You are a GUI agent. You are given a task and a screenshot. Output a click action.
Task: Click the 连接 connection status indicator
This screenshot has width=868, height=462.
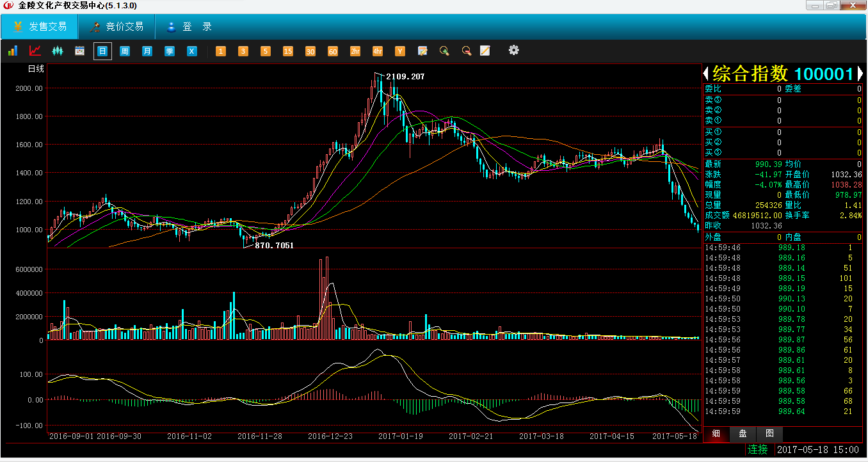pos(758,450)
